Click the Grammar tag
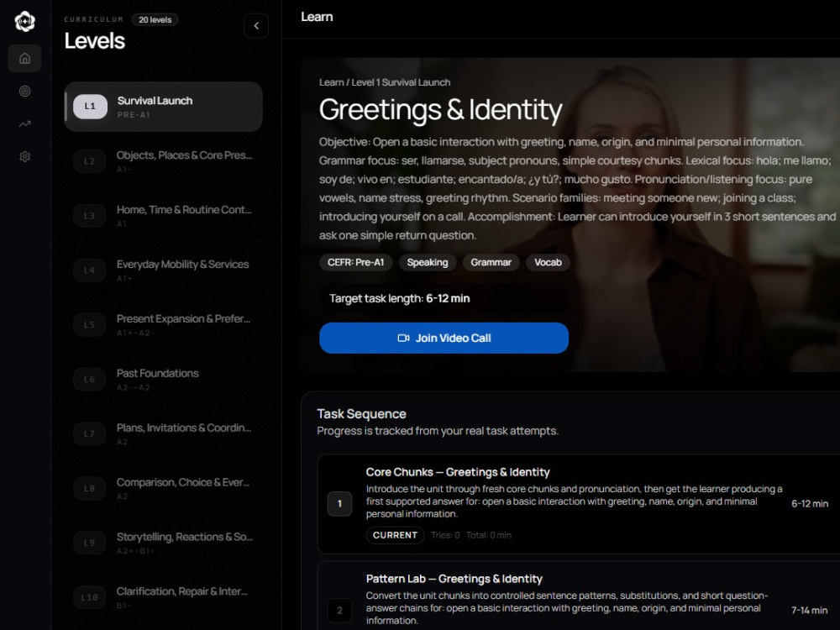 pos(491,262)
